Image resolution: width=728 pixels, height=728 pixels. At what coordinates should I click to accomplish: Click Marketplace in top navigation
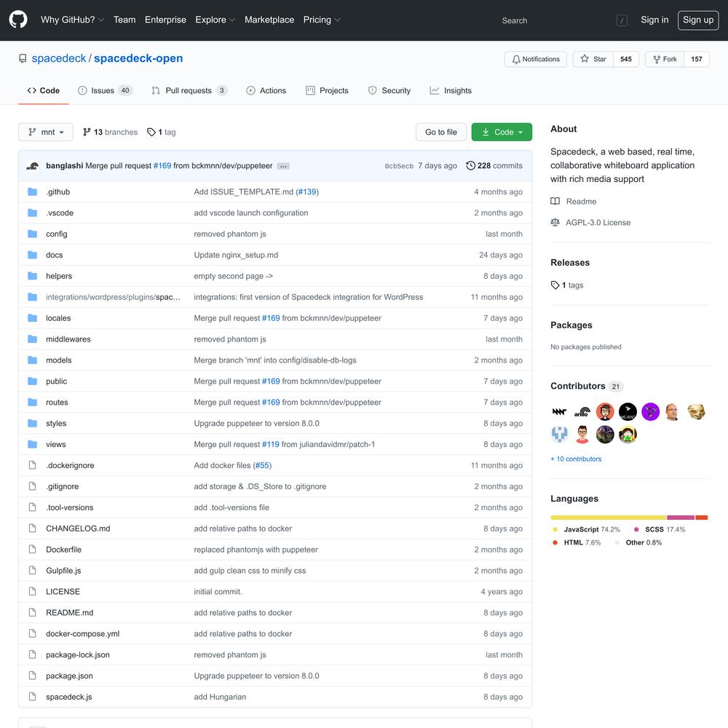click(x=269, y=20)
